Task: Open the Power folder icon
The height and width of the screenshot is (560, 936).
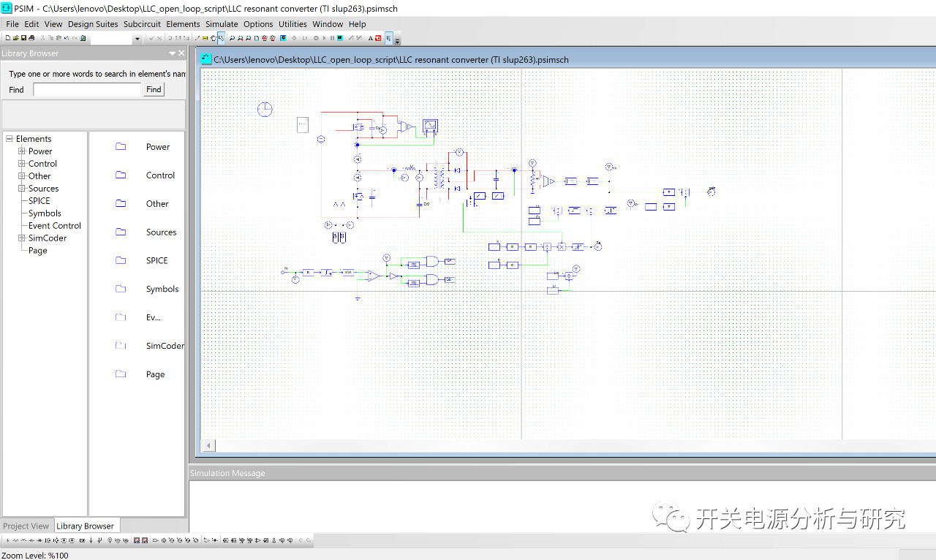Action: click(121, 147)
